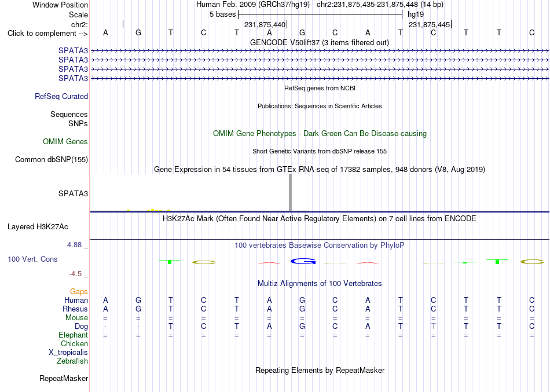Click the RepeatMasker track label
Image resolution: width=550 pixels, height=392 pixels.
point(64,378)
